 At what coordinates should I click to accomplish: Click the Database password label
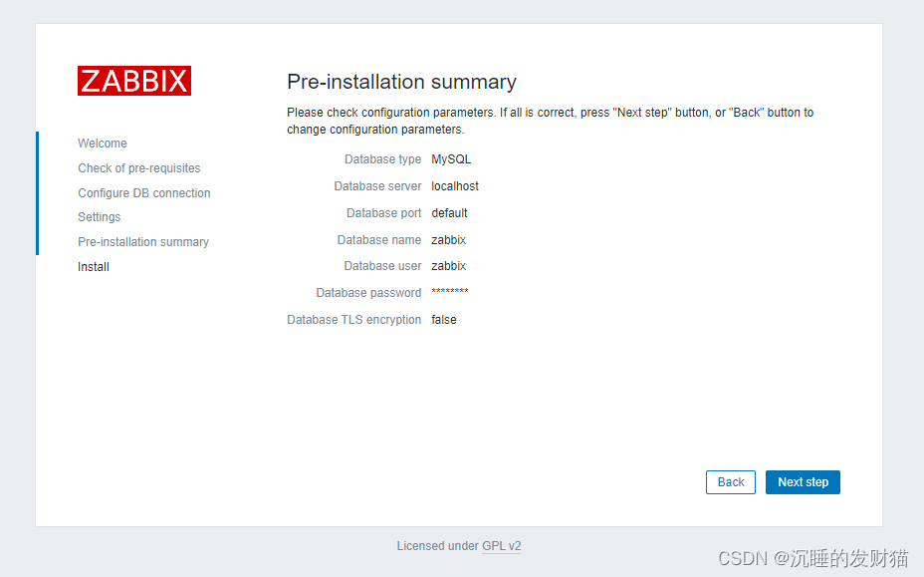click(368, 293)
